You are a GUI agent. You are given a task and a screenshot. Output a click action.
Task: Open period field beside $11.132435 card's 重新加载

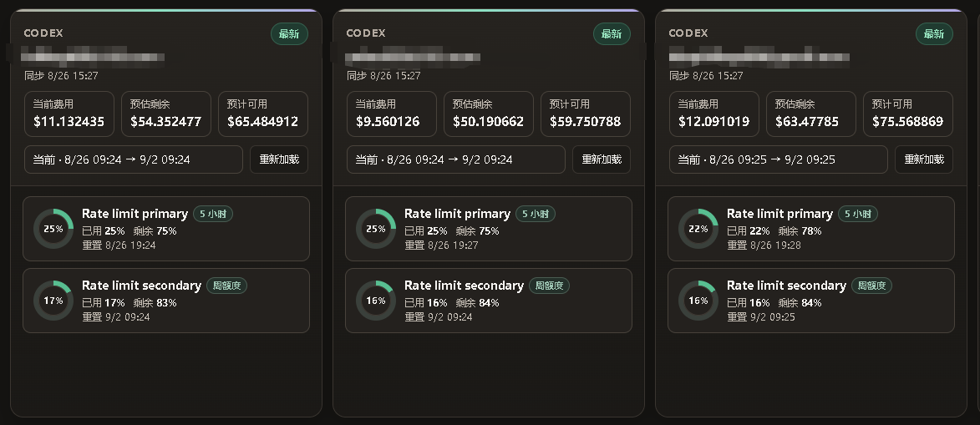click(x=133, y=159)
